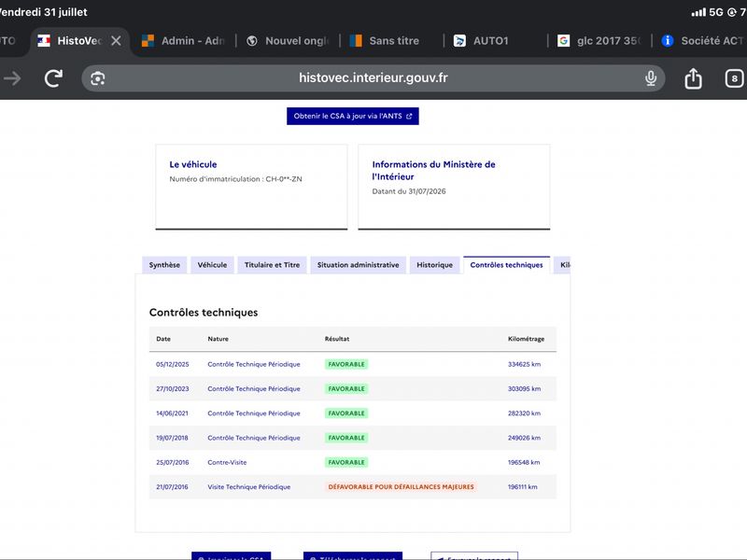Click the 249026 km mileage value

click(524, 438)
